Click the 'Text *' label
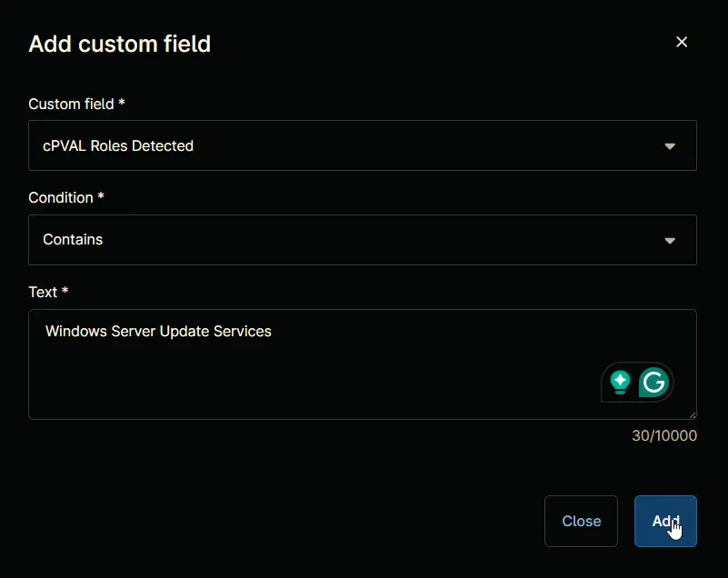The height and width of the screenshot is (578, 728). pyautogui.click(x=48, y=292)
